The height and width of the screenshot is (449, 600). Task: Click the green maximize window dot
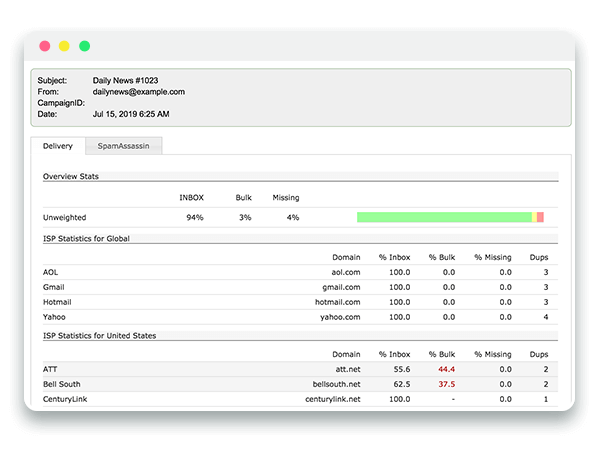[85, 46]
